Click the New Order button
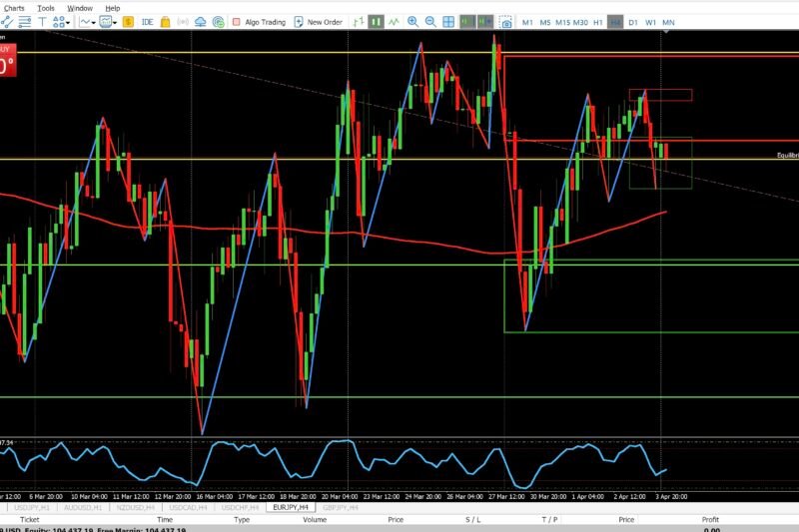Viewport: 799px width, 532px height. click(x=318, y=22)
